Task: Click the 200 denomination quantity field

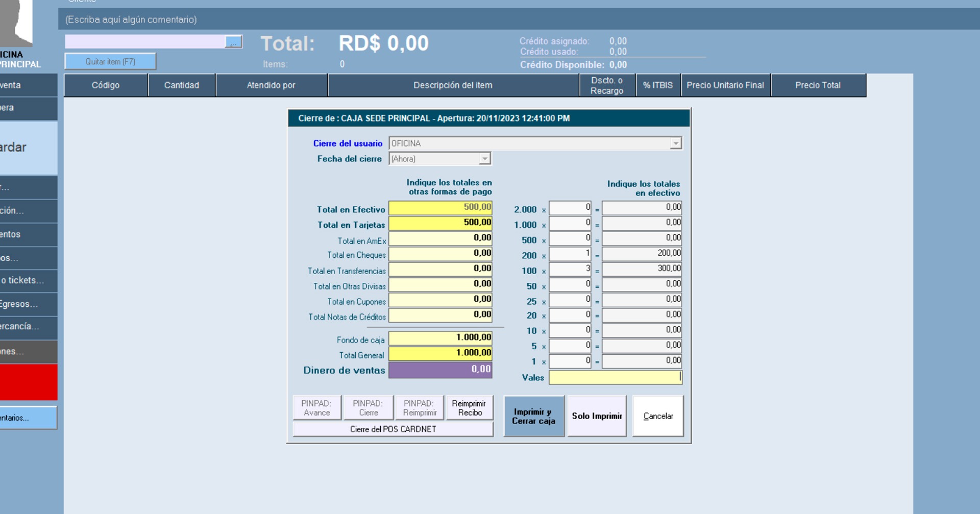Action: click(570, 254)
